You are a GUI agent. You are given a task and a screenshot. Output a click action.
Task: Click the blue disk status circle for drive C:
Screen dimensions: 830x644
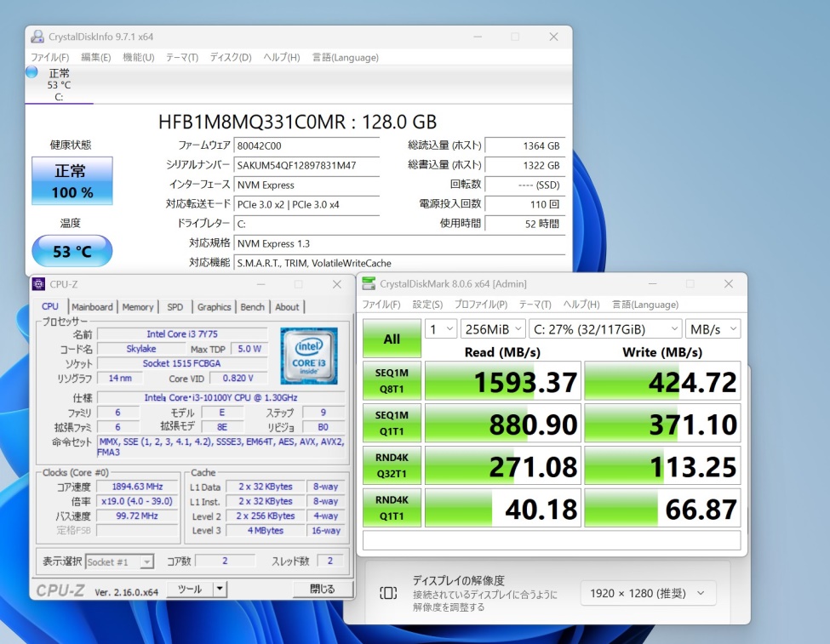click(x=31, y=72)
